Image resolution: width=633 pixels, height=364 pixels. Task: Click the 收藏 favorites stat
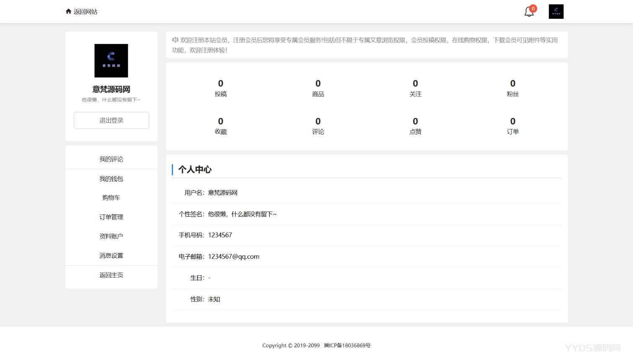[x=221, y=126]
